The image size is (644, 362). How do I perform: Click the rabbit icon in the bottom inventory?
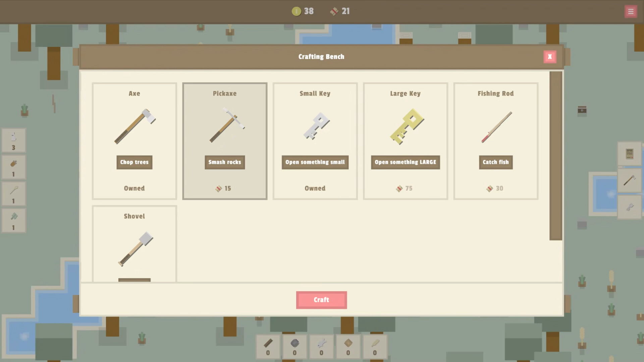tap(321, 347)
